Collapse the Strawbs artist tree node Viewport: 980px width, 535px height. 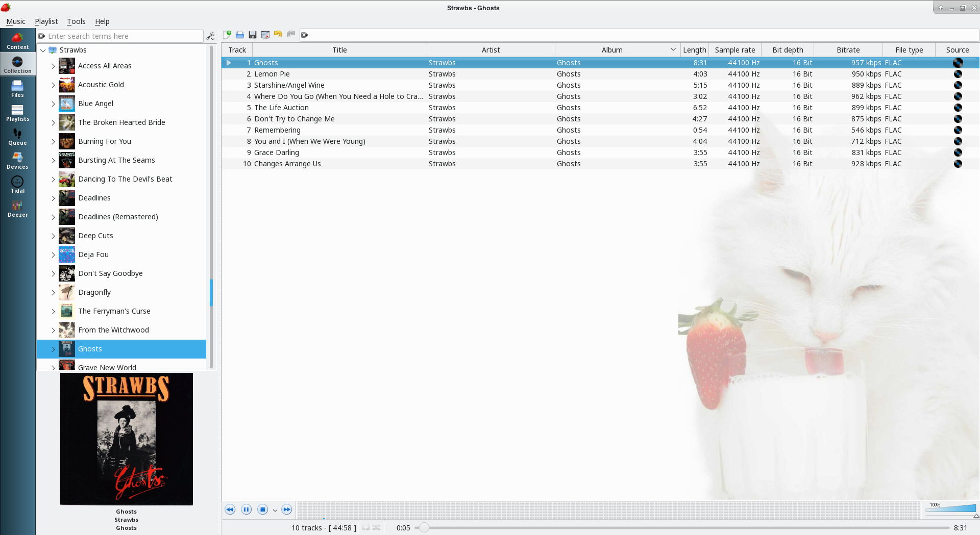(43, 50)
